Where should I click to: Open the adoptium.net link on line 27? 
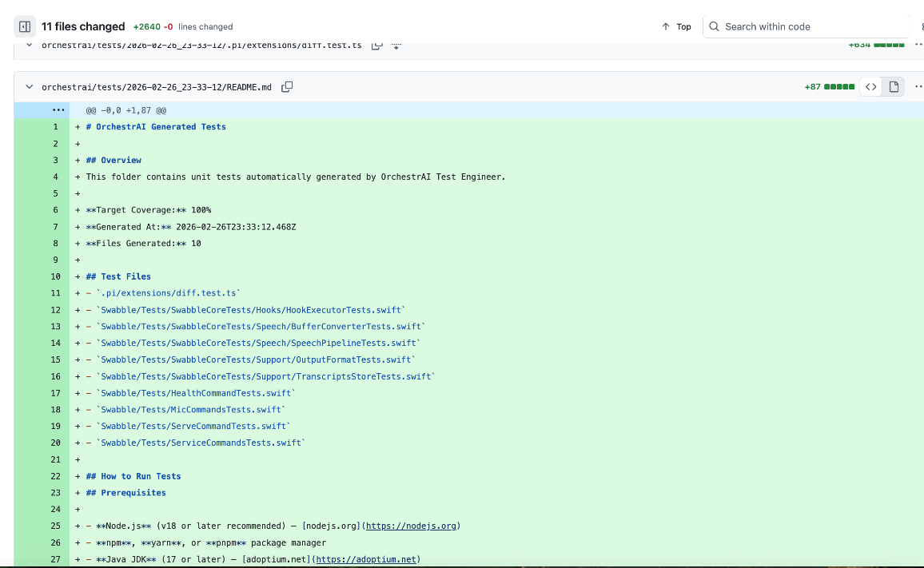[x=366, y=559]
